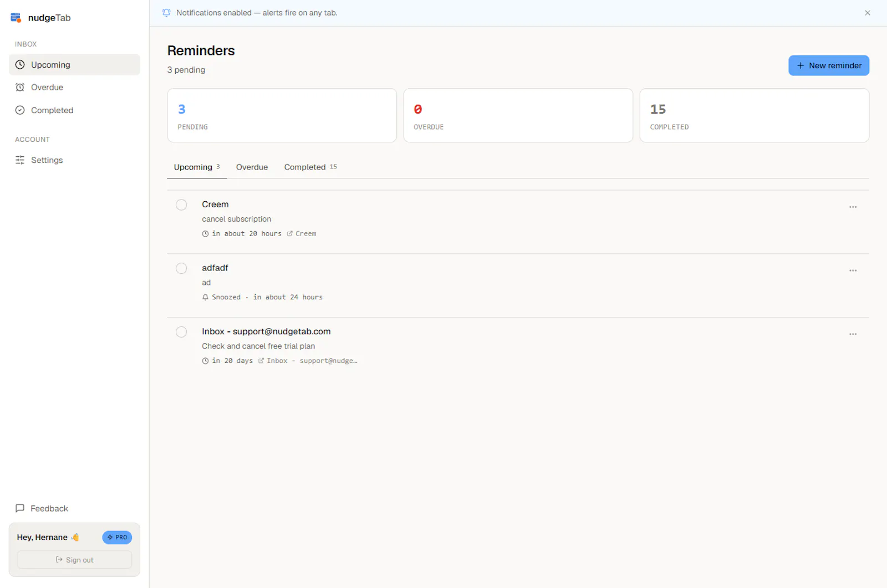Screen dimensions: 887x588
Task: Mark the adfadf reminder as complete
Action: (x=181, y=269)
